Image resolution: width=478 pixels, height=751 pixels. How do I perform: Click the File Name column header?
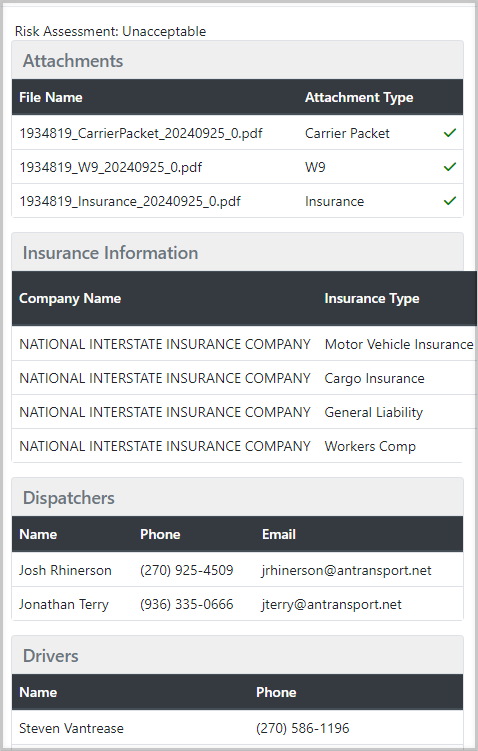pos(51,97)
